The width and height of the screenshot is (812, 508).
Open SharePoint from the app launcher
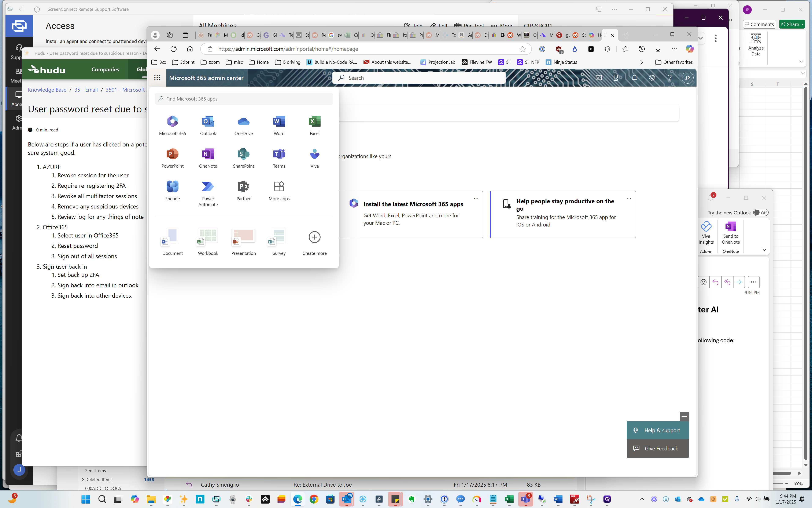tap(244, 157)
